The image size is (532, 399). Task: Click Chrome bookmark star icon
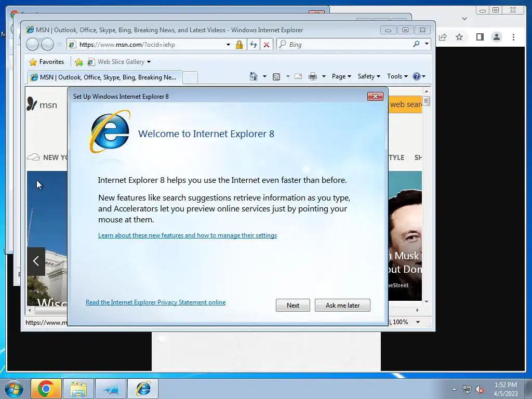coord(459,37)
